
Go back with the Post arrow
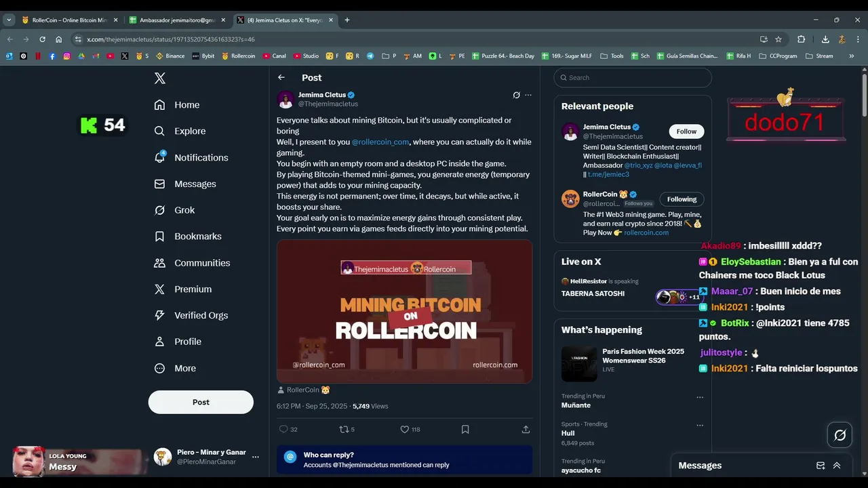pos(281,77)
